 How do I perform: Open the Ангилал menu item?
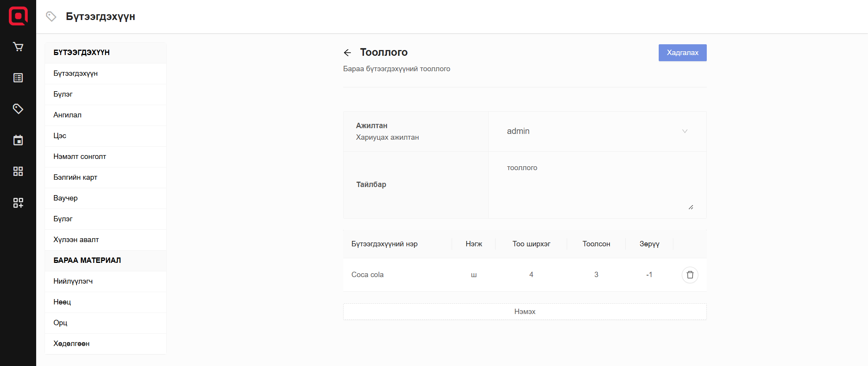(x=67, y=115)
